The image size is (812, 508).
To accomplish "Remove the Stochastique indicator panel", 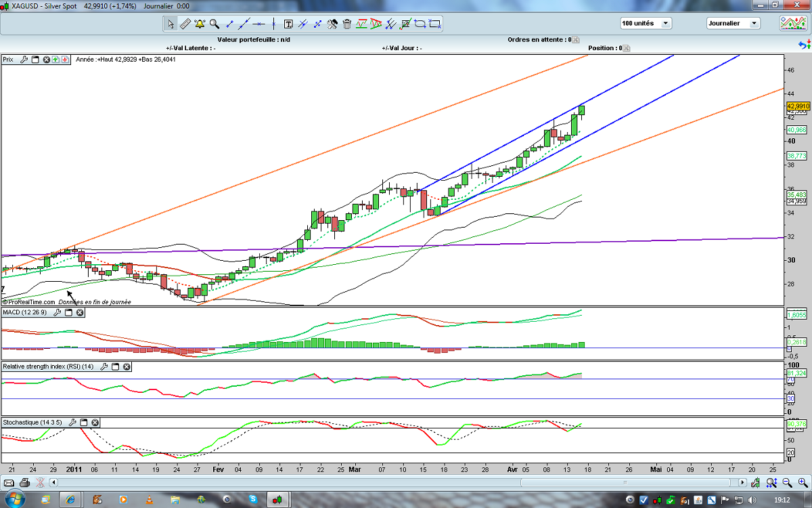I will click(x=95, y=422).
